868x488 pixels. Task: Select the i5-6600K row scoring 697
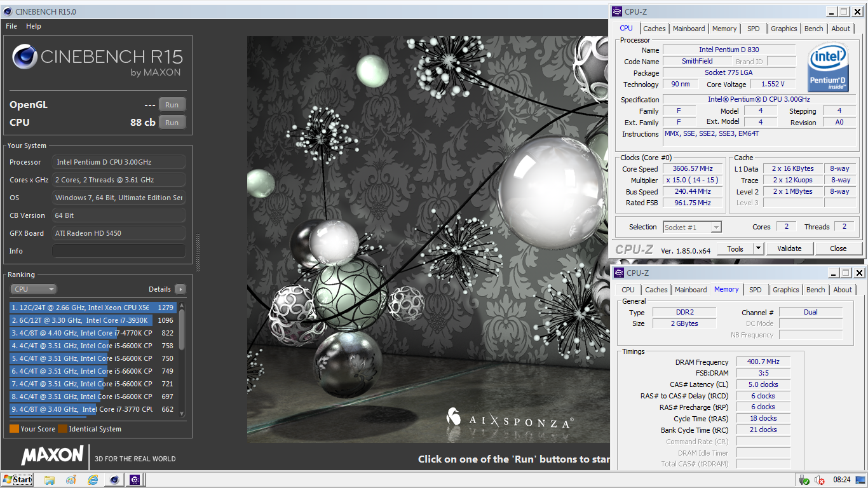[93, 396]
